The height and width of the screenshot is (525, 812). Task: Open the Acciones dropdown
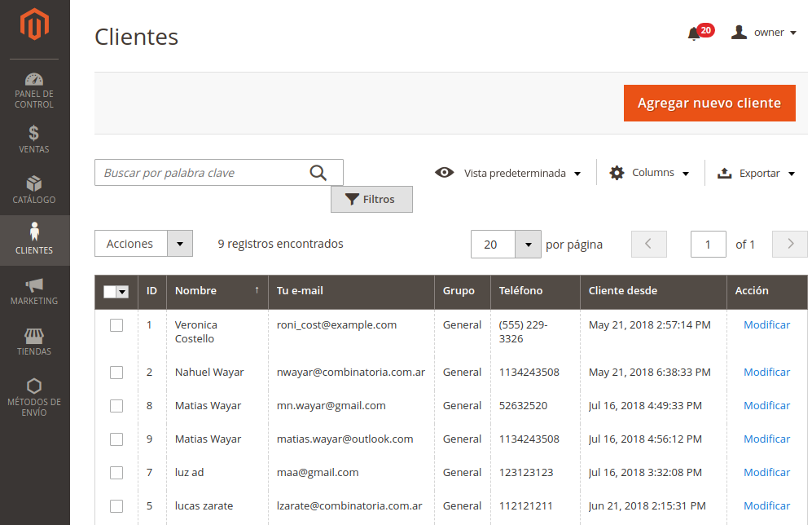coord(143,244)
